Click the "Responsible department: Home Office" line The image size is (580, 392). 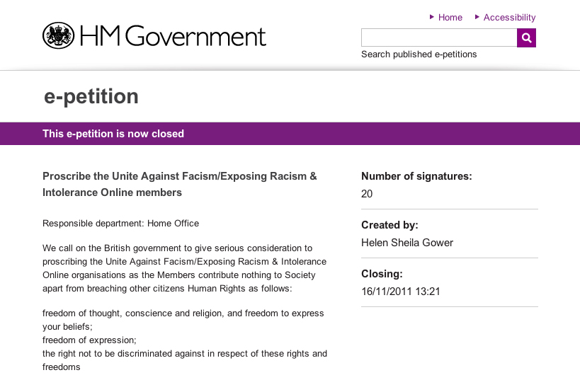120,224
